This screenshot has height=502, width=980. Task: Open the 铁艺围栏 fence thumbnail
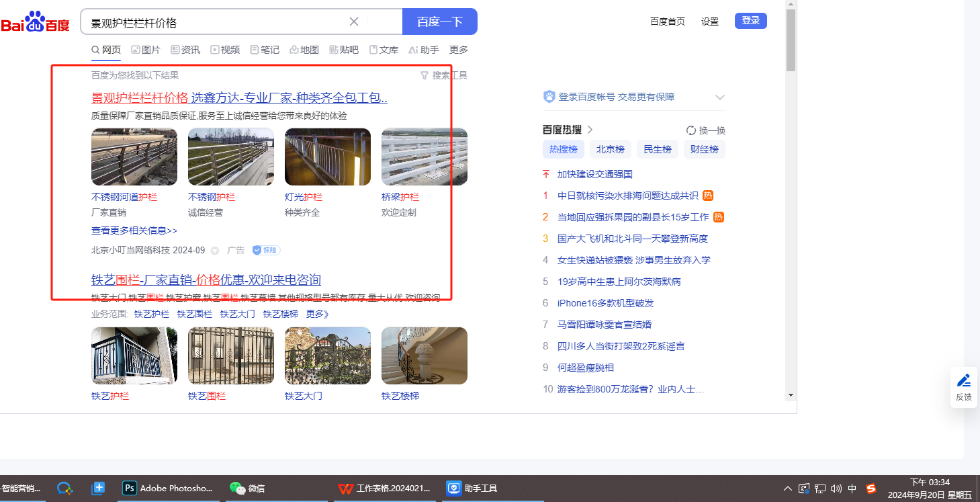[231, 355]
